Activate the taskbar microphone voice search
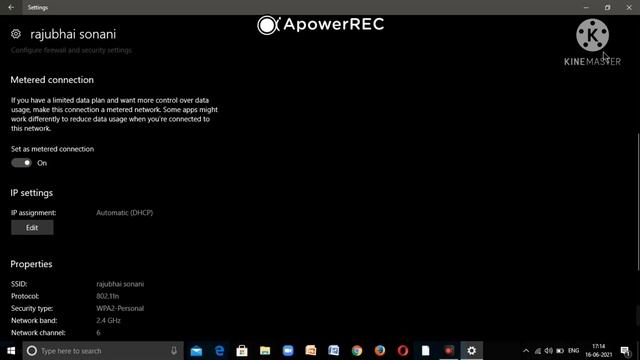 pyautogui.click(x=174, y=351)
